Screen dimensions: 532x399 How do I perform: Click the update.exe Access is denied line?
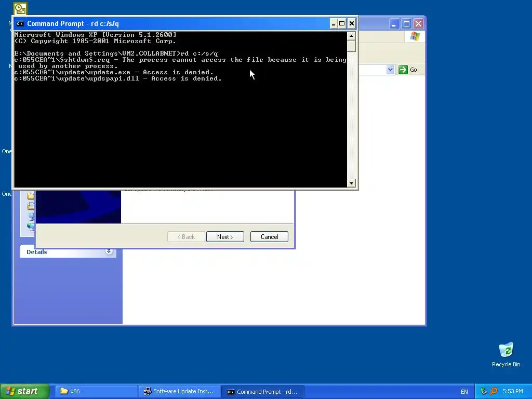pos(114,72)
